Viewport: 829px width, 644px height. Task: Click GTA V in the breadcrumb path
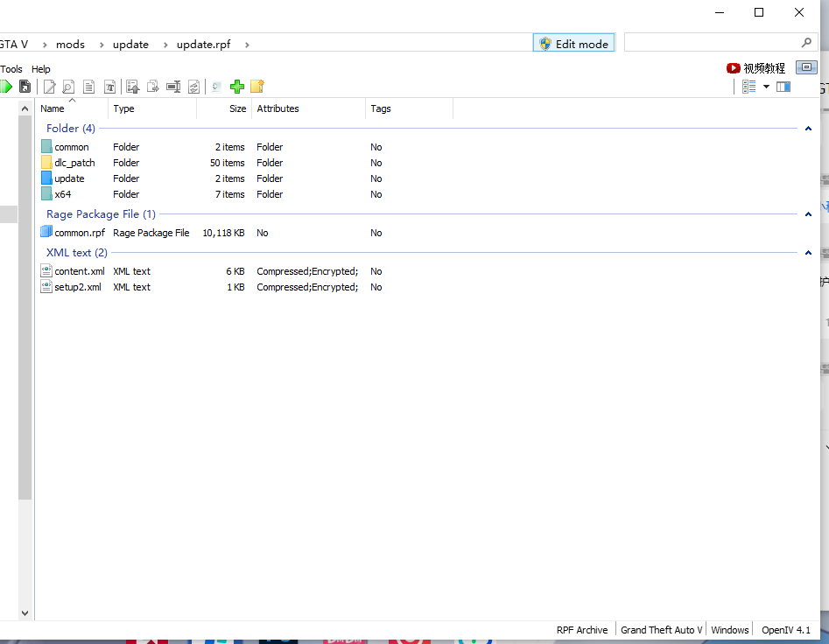tap(14, 45)
